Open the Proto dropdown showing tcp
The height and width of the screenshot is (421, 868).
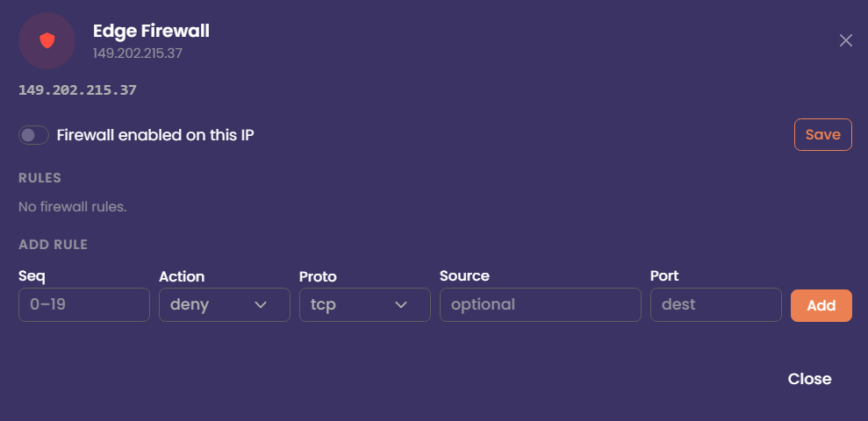click(x=365, y=304)
